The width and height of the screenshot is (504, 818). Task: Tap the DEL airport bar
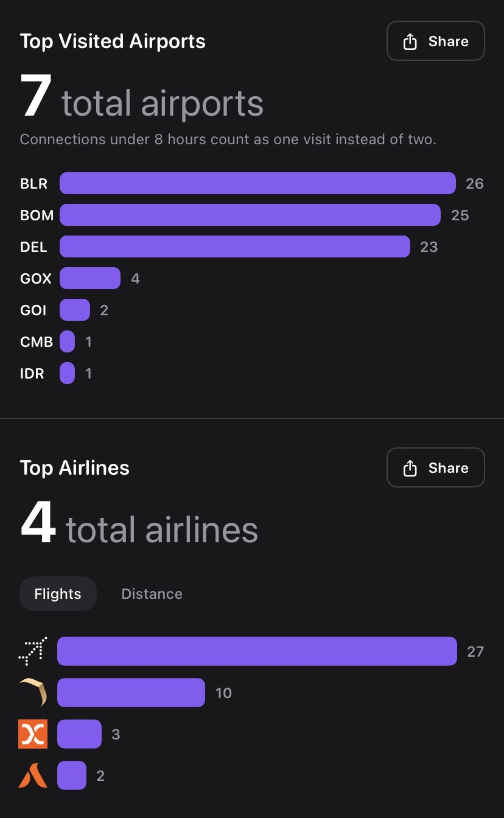(234, 246)
